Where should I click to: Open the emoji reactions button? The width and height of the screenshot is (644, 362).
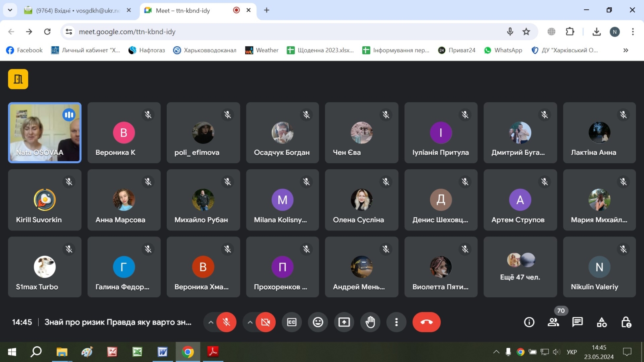point(318,322)
